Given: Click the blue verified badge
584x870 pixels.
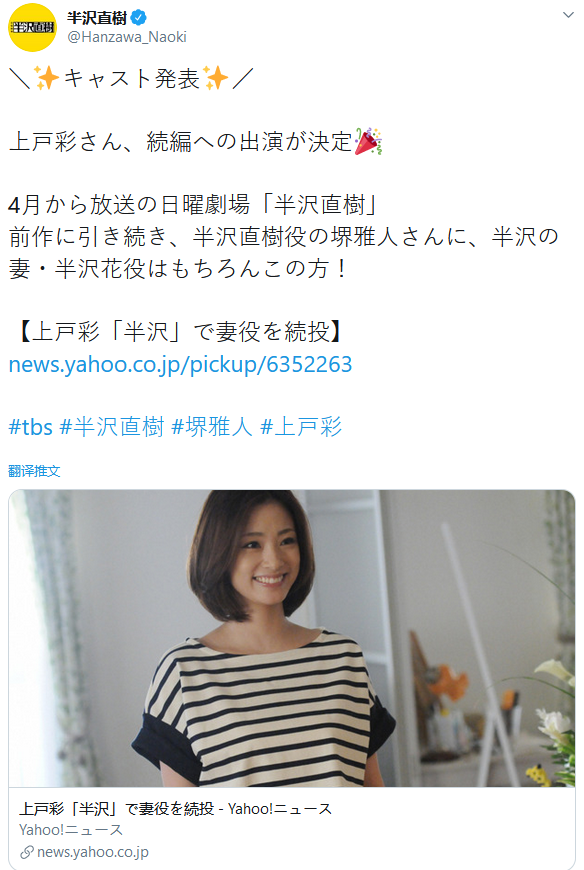Looking at the screenshot, I should [138, 18].
